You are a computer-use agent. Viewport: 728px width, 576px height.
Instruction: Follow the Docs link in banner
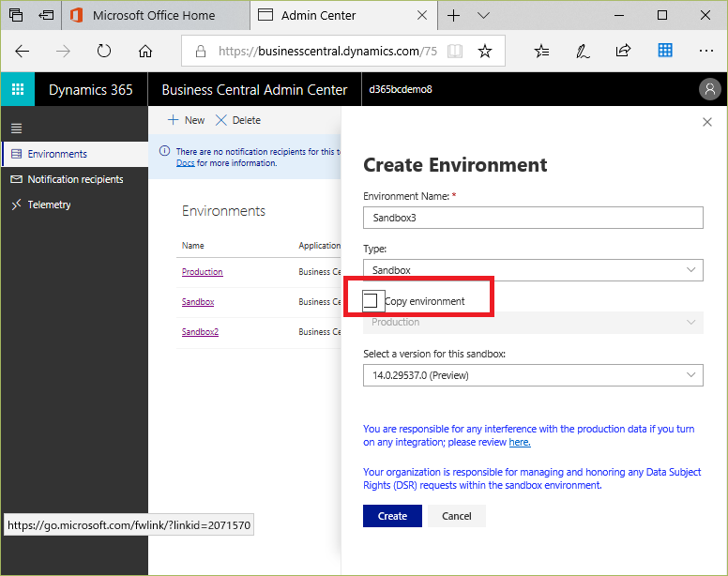(185, 163)
